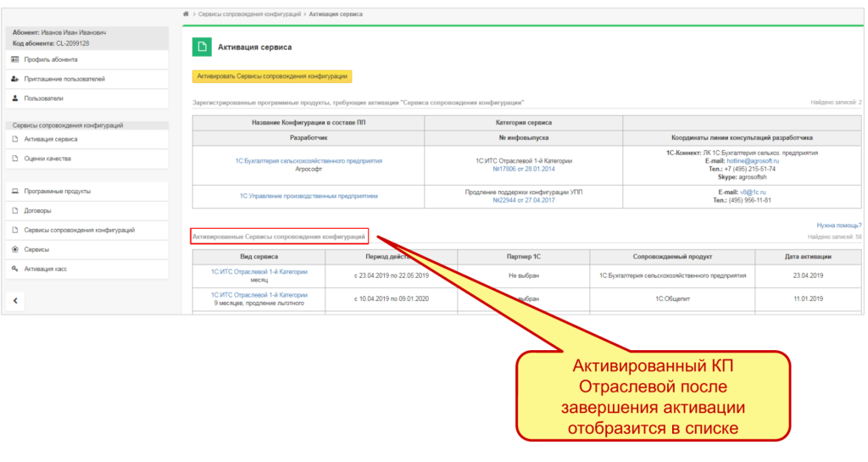Screen dimensions: 868x462
Task: Click date cell 23.04.2019 in Дата активации
Action: (808, 276)
